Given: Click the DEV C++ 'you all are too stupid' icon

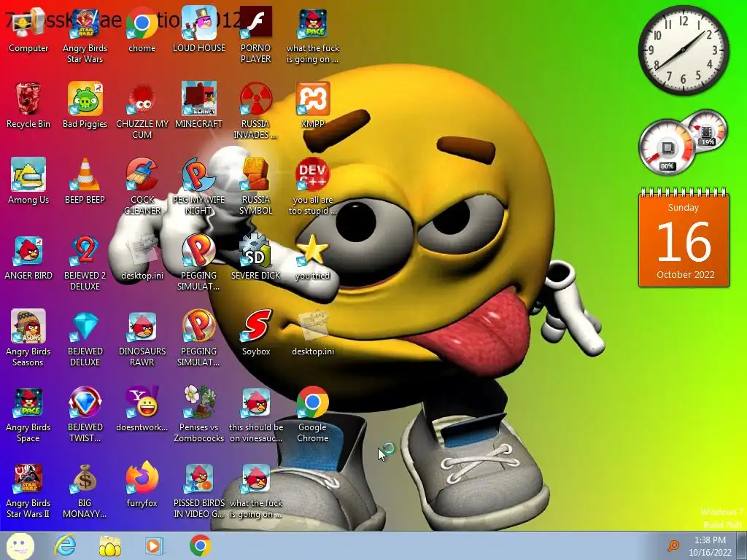Looking at the screenshot, I should click(x=312, y=187).
